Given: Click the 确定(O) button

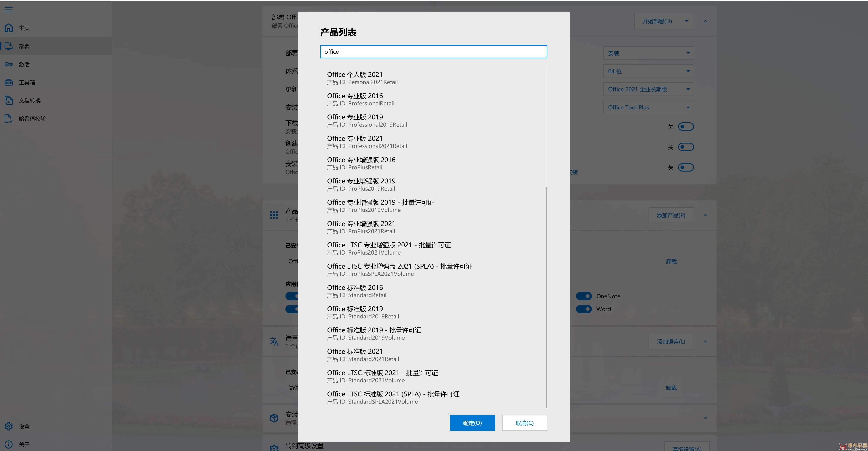Looking at the screenshot, I should [472, 423].
